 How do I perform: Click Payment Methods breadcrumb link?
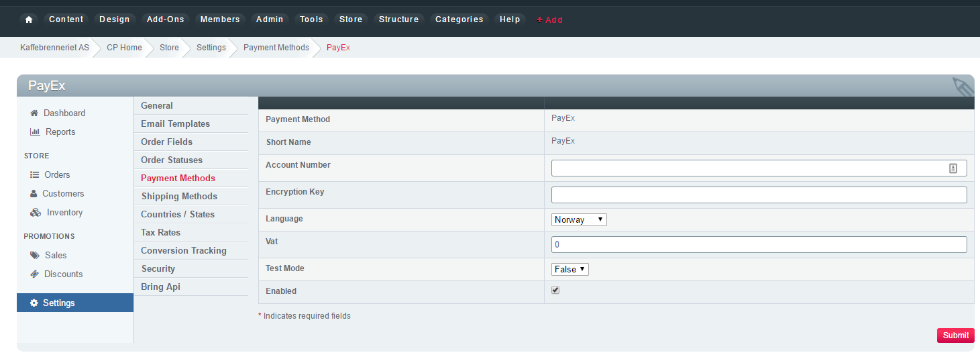pos(276,48)
